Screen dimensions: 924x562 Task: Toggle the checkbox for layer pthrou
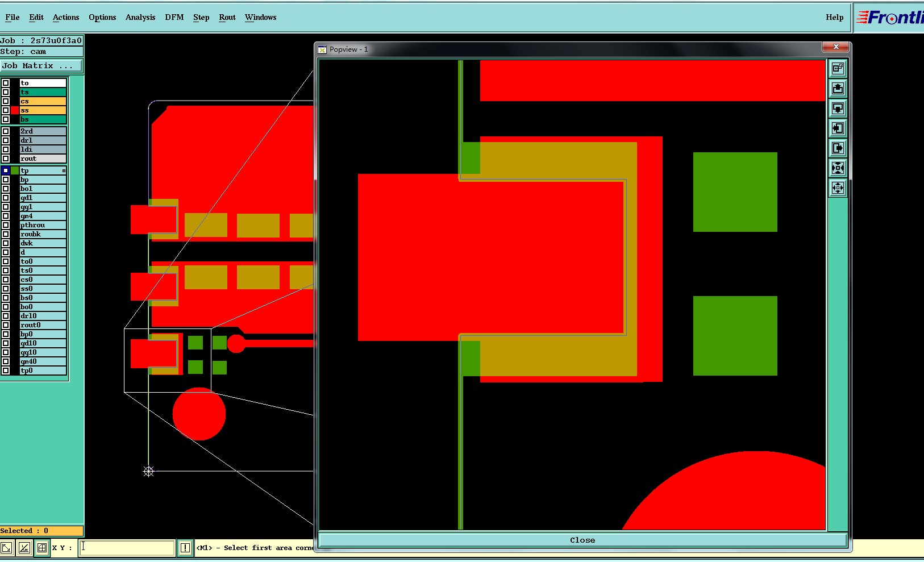[6, 225]
